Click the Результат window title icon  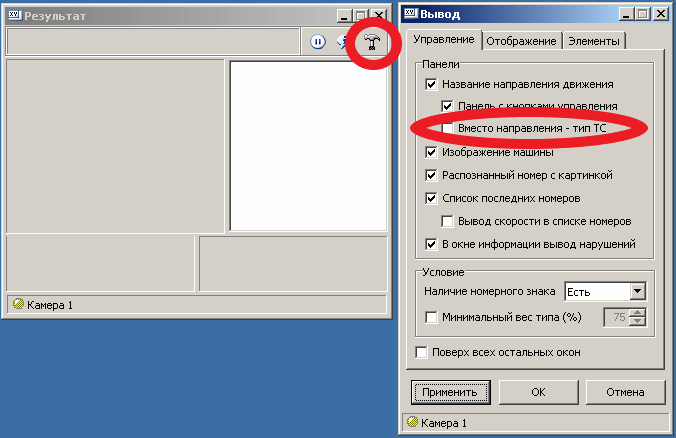pyautogui.click(x=15, y=16)
